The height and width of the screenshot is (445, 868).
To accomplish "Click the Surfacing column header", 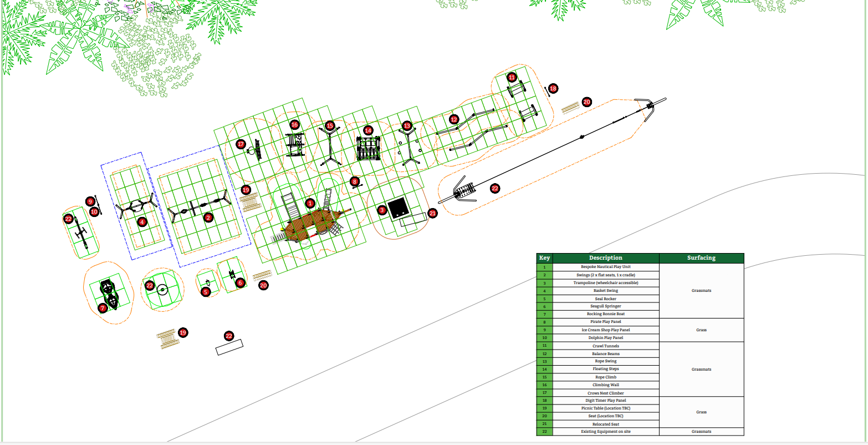I will [x=701, y=257].
